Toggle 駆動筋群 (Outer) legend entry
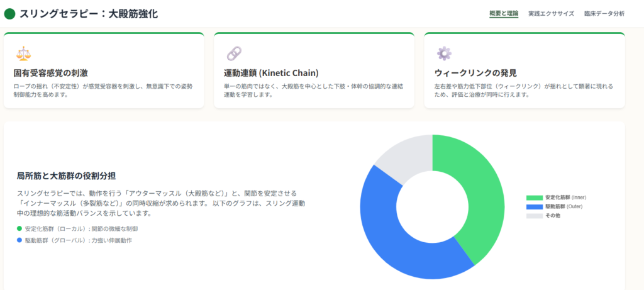 556,206
